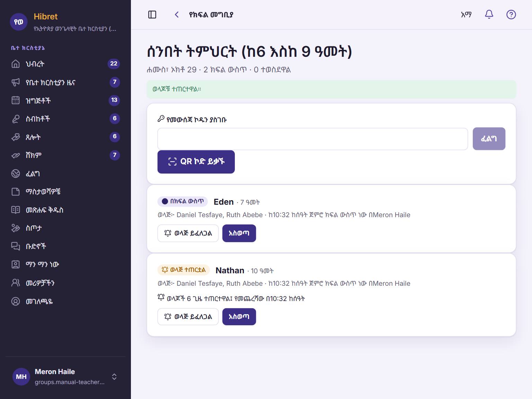Check out Eden with አስወጣ
Image resolution: width=532 pixels, height=399 pixels.
(239, 233)
